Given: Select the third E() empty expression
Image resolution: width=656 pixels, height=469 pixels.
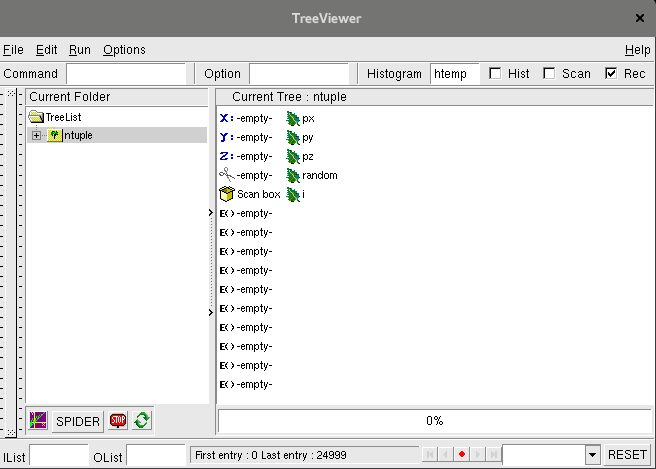Looking at the screenshot, I should [x=246, y=251].
